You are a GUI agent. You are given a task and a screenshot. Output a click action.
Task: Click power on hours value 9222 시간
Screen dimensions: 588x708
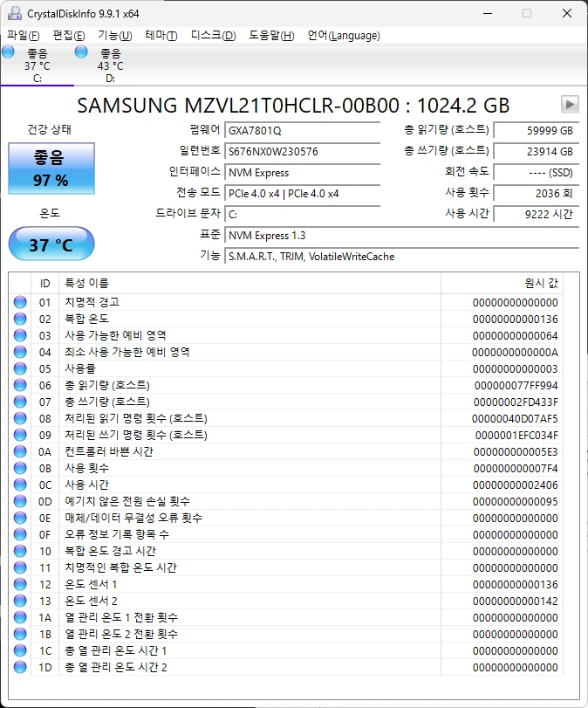(x=537, y=215)
